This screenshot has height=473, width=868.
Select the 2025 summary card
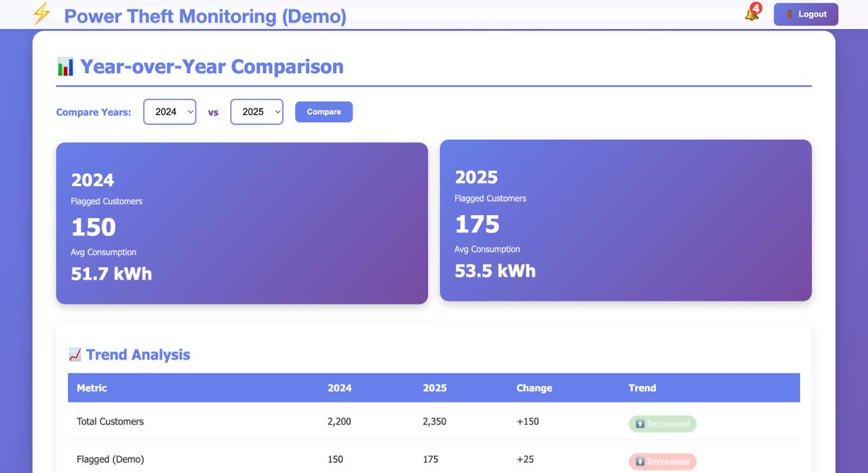click(x=626, y=221)
